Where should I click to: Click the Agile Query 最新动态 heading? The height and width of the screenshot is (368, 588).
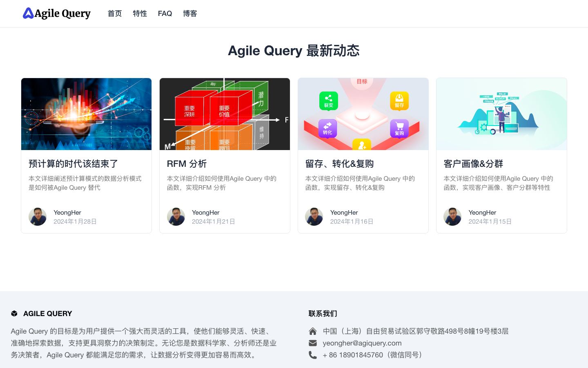click(x=294, y=51)
